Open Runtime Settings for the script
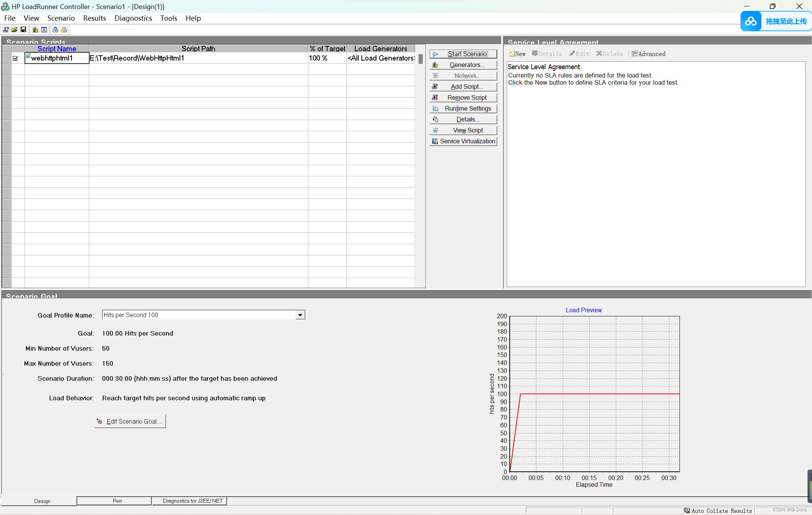Viewport: 812px width, 515px height. point(463,108)
